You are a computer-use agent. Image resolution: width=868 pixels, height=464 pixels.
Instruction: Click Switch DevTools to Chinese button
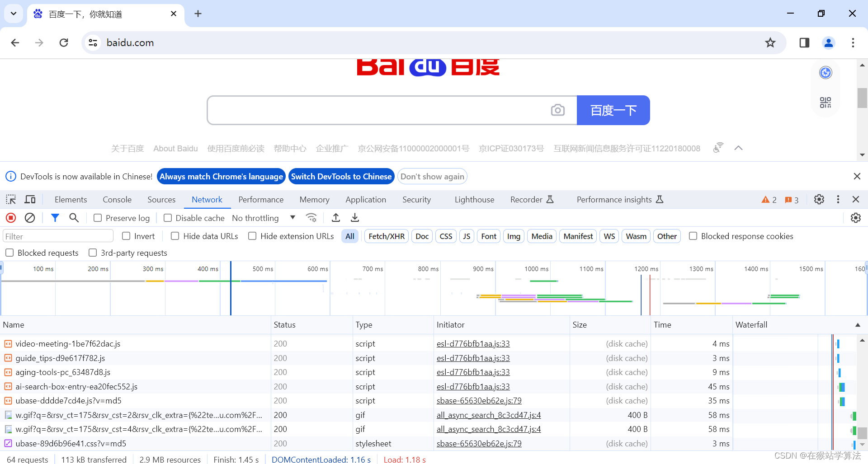click(341, 177)
